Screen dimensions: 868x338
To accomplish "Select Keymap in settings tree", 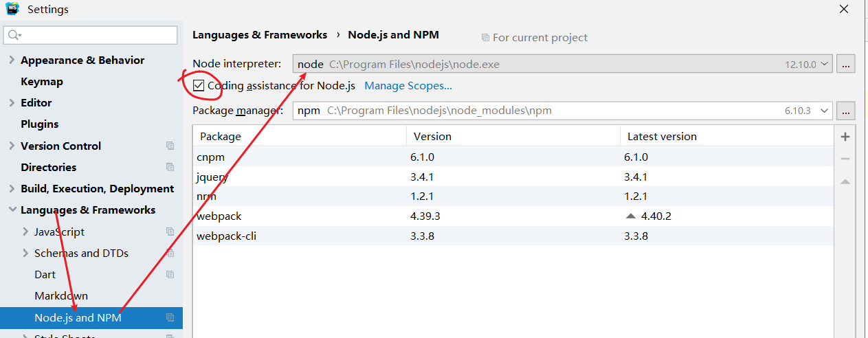I will [42, 81].
